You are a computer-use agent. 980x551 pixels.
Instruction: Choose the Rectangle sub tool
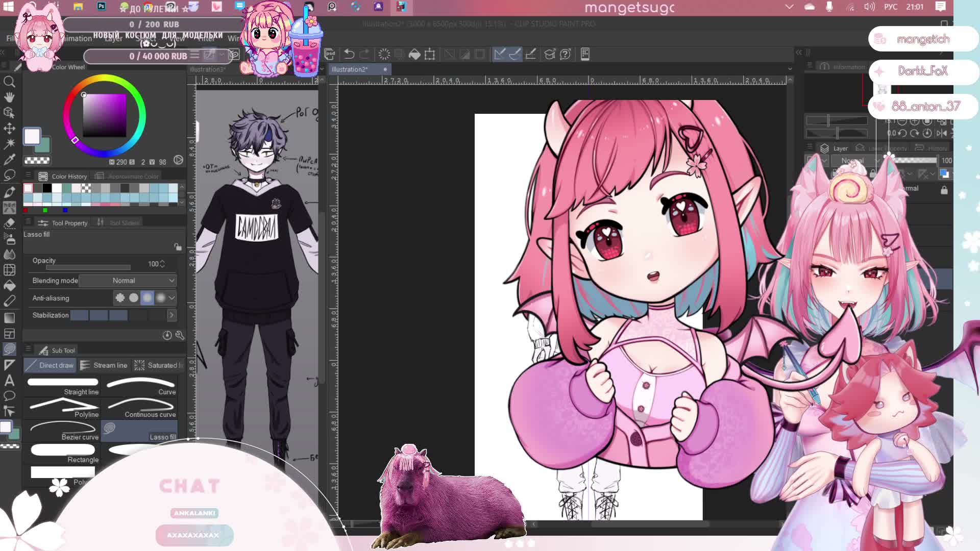pos(63,454)
